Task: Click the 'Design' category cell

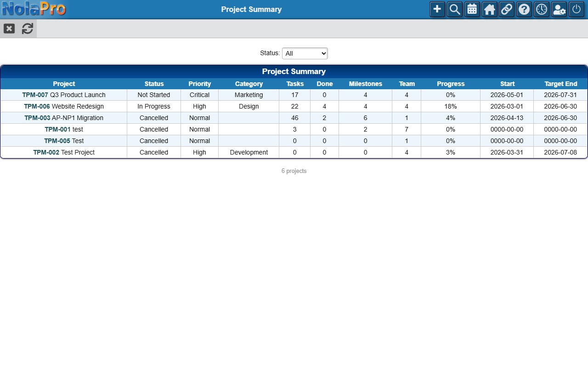Action: point(249,106)
